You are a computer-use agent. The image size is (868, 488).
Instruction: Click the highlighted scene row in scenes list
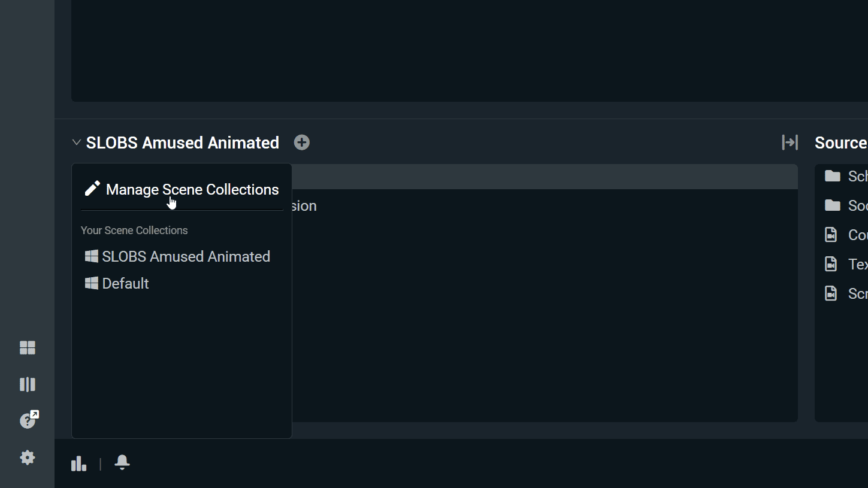pyautogui.click(x=539, y=177)
